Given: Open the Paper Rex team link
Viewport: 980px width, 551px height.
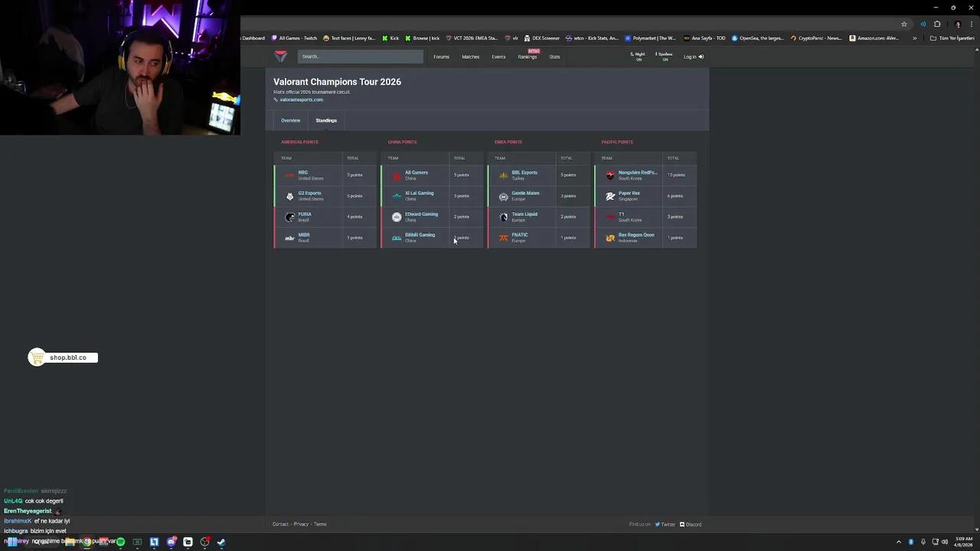Looking at the screenshot, I should coord(629,193).
